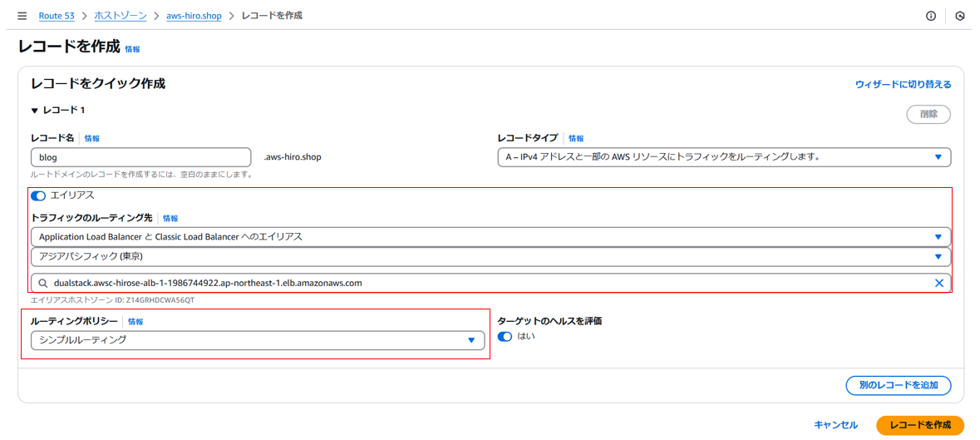
Task: Open the info panel icon at top right
Action: pyautogui.click(x=931, y=16)
